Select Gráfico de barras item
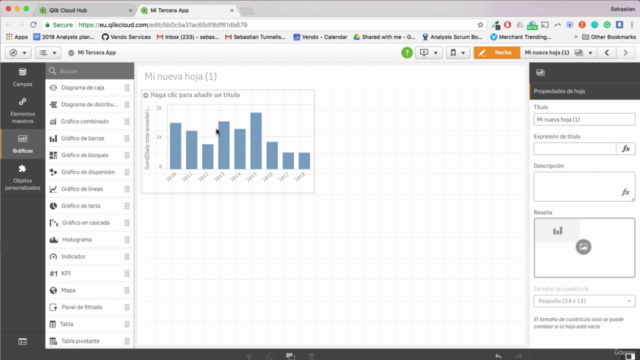This screenshot has height=360, width=640. pyautogui.click(x=89, y=138)
